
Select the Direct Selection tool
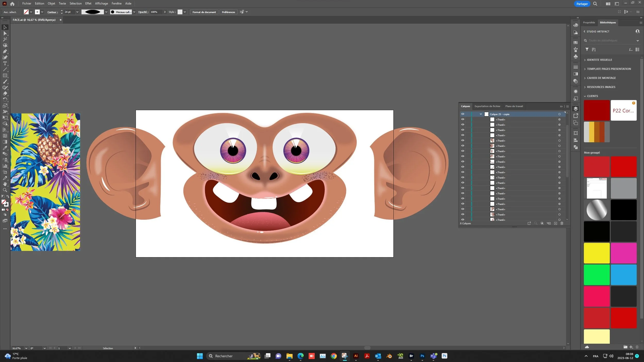[5, 33]
